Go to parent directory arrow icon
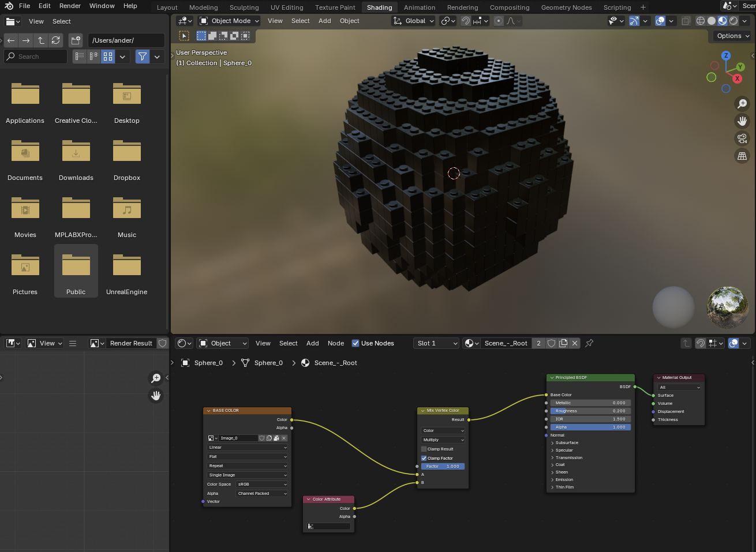Image resolution: width=756 pixels, height=552 pixels. pos(40,40)
